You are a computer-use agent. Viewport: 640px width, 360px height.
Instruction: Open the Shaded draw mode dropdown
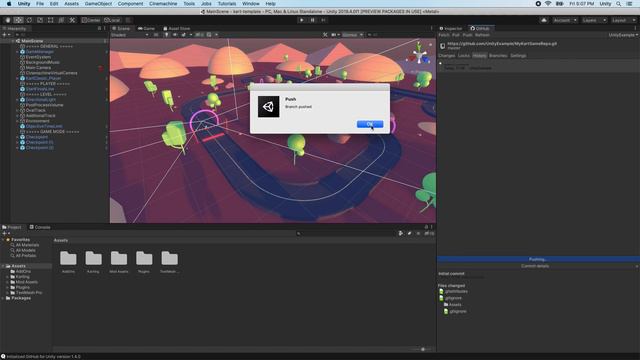[x=130, y=35]
